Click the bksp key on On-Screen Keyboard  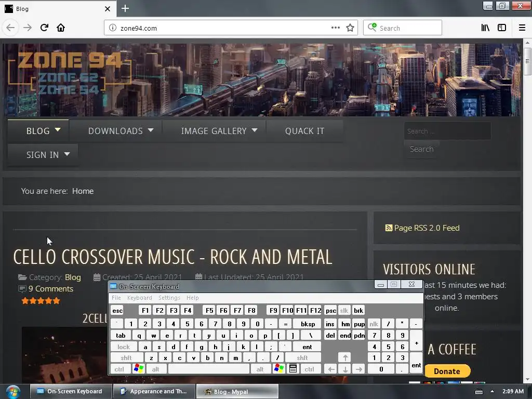[x=308, y=324]
